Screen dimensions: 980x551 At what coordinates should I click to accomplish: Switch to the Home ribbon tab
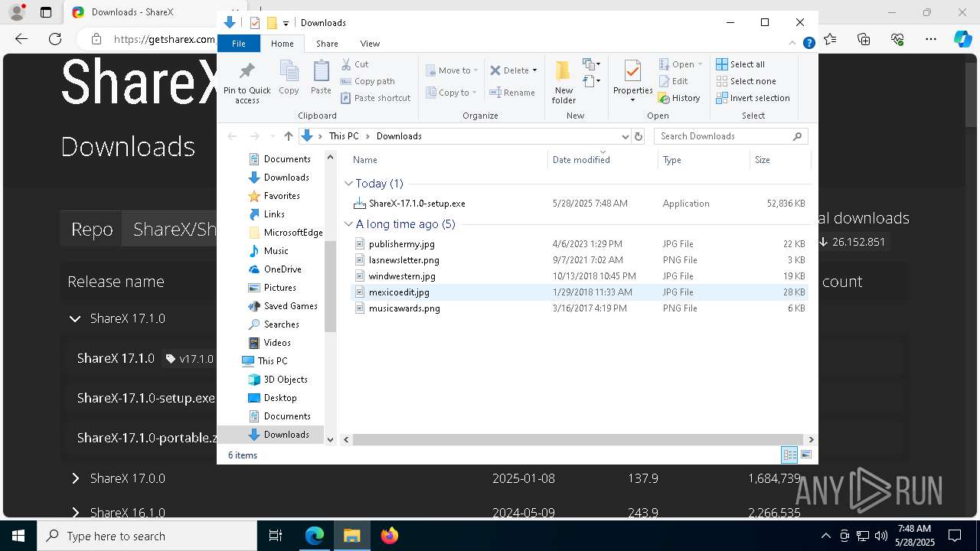tap(282, 44)
